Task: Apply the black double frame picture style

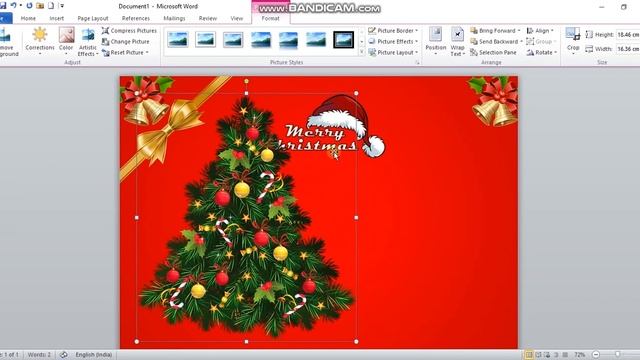Action: [343, 40]
